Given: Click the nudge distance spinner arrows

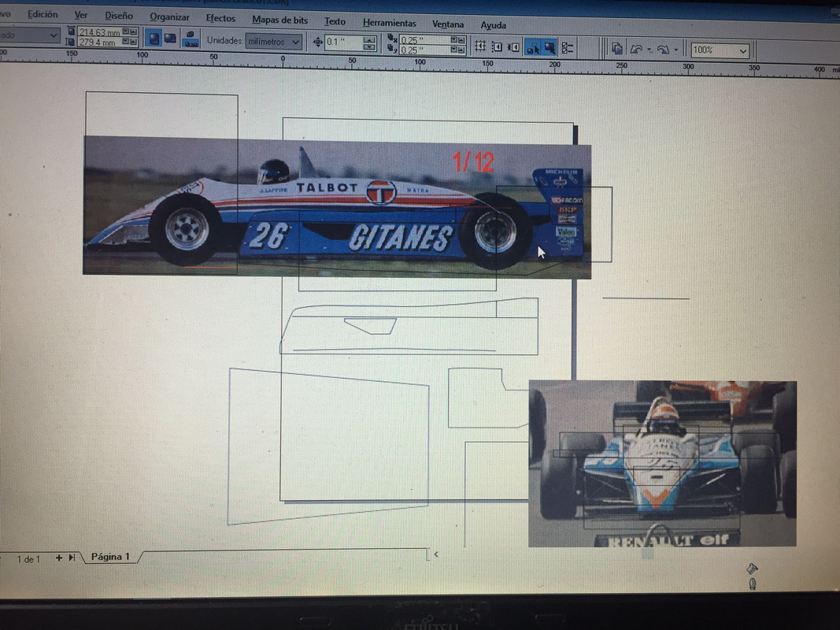Looking at the screenshot, I should tap(370, 43).
